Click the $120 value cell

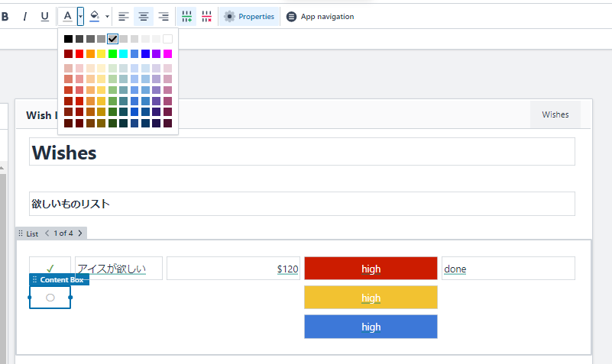point(233,268)
